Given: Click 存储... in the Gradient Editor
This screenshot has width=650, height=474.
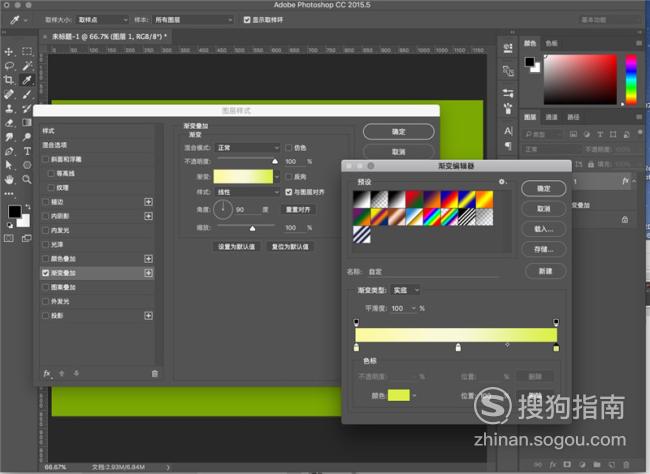Looking at the screenshot, I should coord(543,249).
